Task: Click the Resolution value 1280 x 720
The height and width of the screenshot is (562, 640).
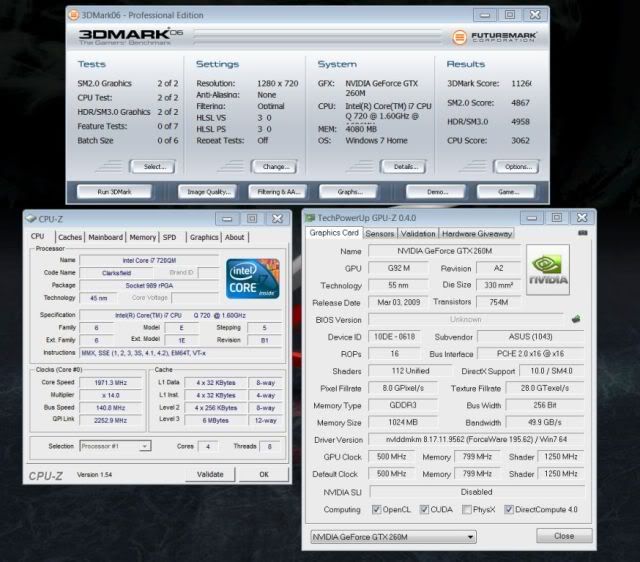Action: point(278,83)
